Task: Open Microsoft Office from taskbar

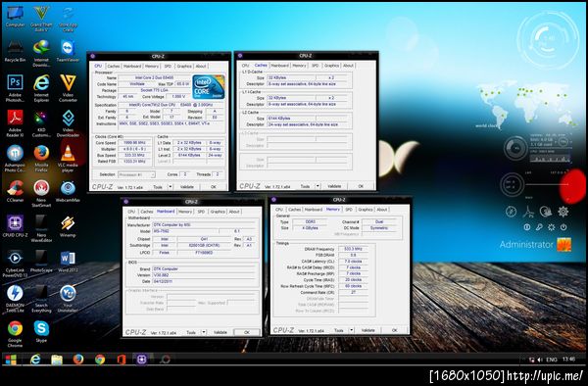Action: (x=121, y=360)
